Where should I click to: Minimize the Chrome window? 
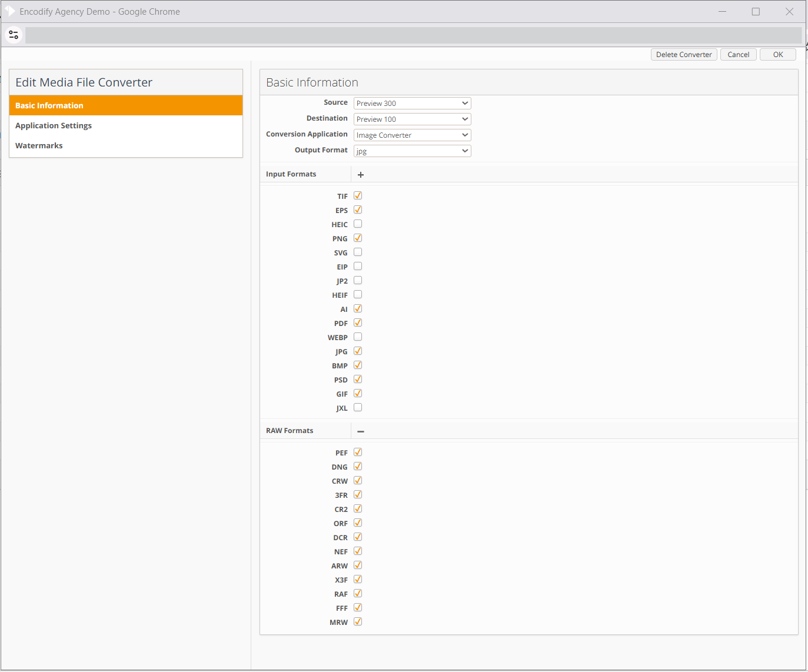(x=722, y=11)
